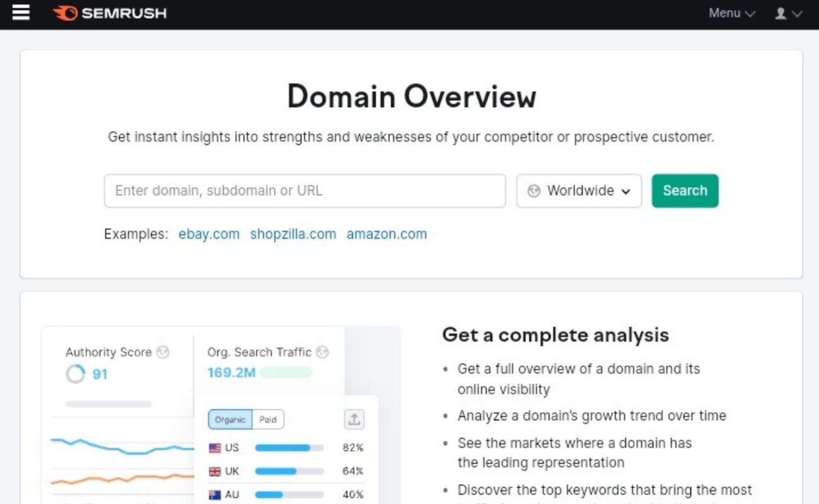Screen dimensions: 819x504
Task: Click the Authority Score donut chart
Action: coord(75,374)
